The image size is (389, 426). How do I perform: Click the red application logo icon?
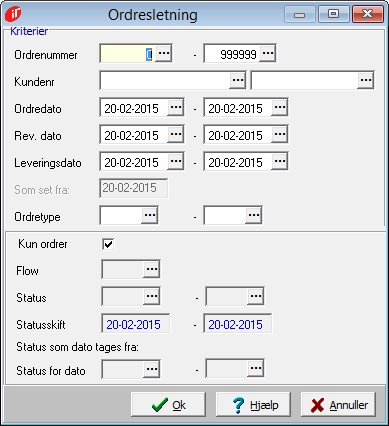pyautogui.click(x=13, y=14)
